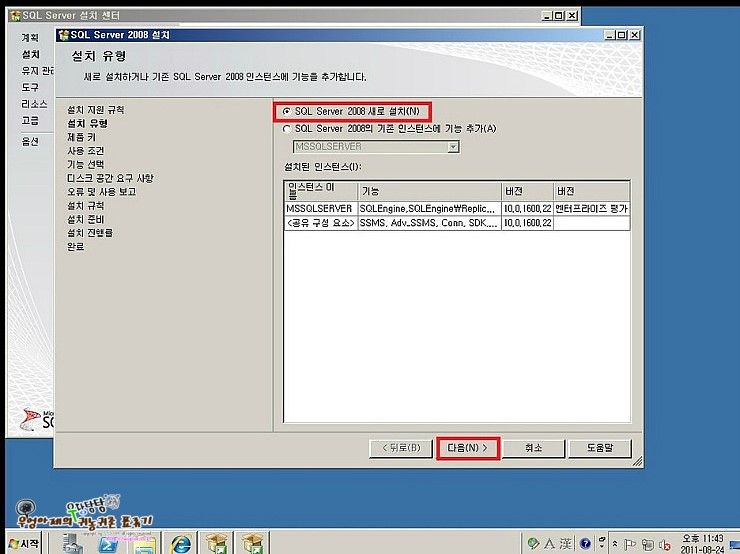Image resolution: width=740 pixels, height=554 pixels.
Task: Open 도구 in SQL Server 설치 센터 sidebar
Action: pyautogui.click(x=30, y=87)
